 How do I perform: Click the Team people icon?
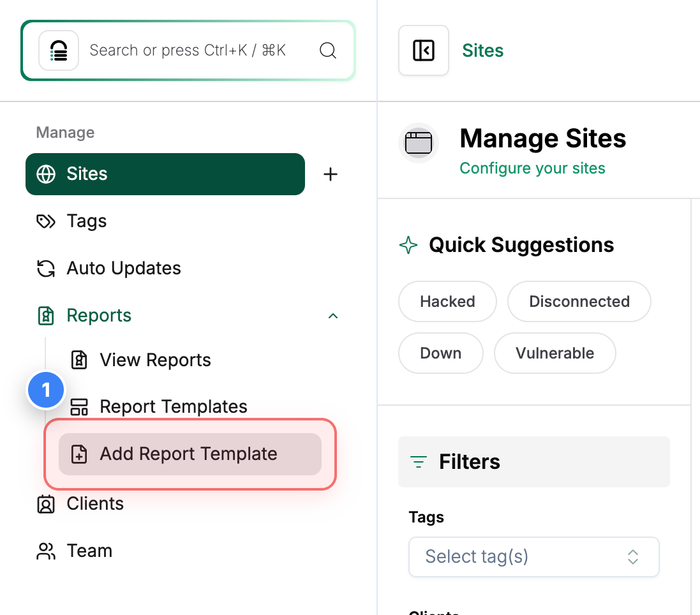coord(45,551)
